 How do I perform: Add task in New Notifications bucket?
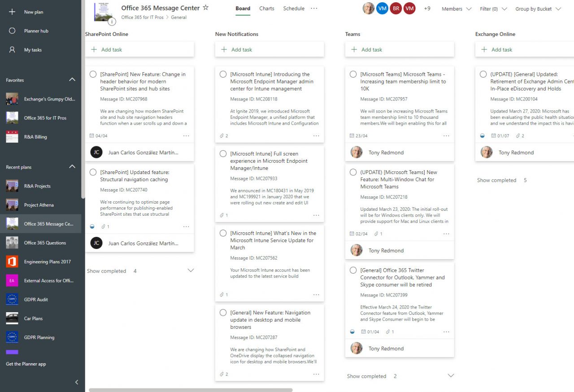270,49
